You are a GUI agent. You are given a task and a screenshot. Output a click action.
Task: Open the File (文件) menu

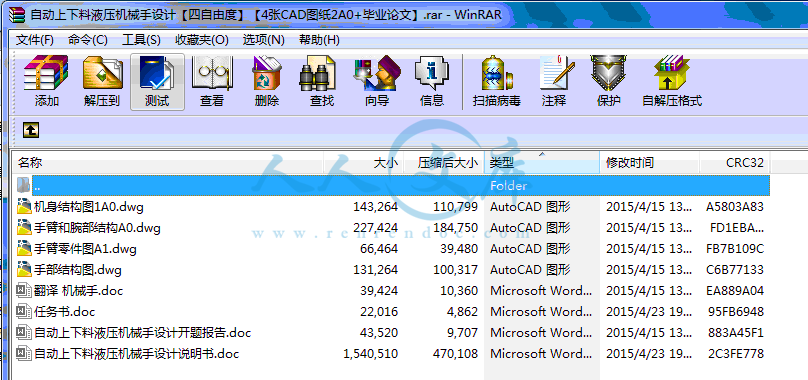coord(35,40)
